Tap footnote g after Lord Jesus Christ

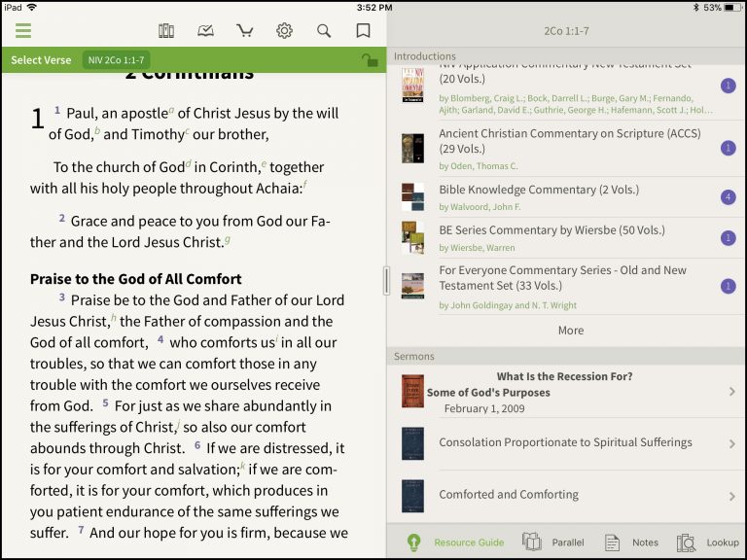point(228,239)
